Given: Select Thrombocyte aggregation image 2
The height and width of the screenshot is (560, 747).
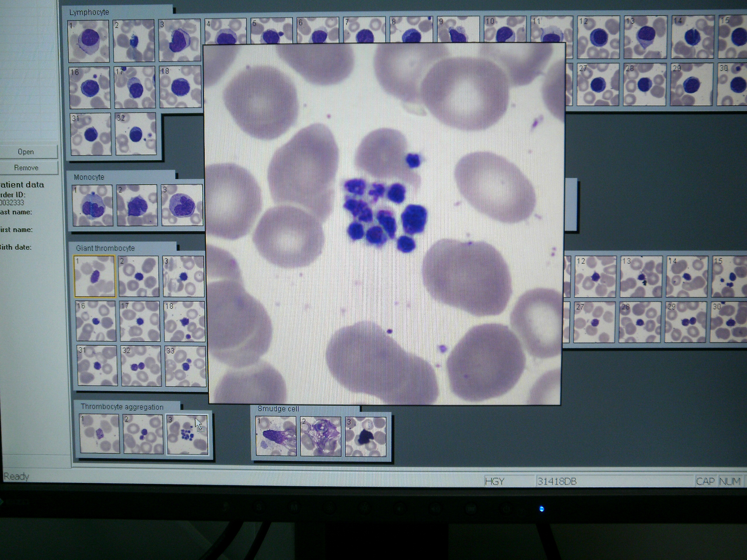Looking at the screenshot, I should coord(143,434).
